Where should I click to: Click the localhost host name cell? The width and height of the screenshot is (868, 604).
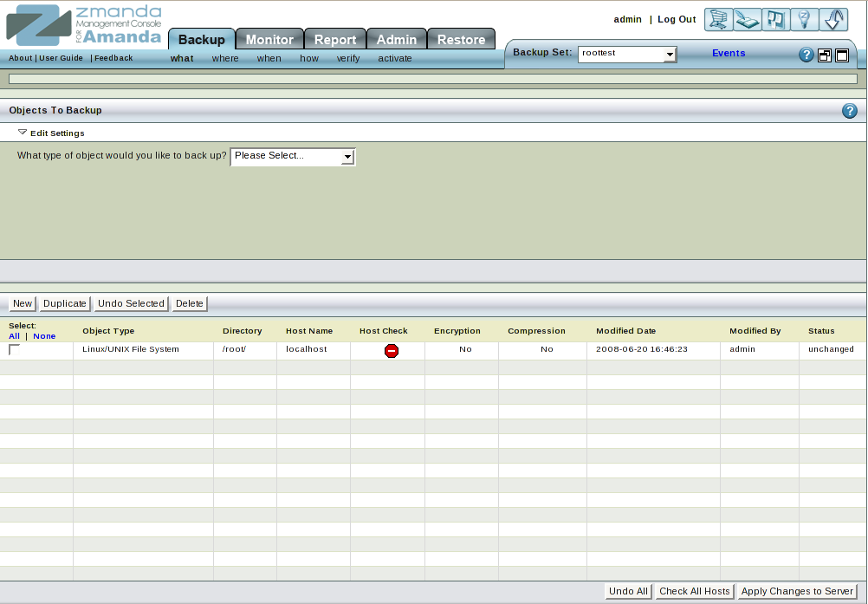point(307,349)
